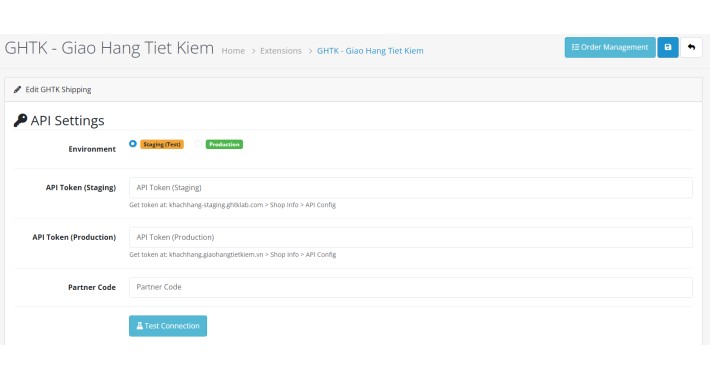Click the API Token (Production) label
This screenshot has width=710, height=380.
(74, 237)
